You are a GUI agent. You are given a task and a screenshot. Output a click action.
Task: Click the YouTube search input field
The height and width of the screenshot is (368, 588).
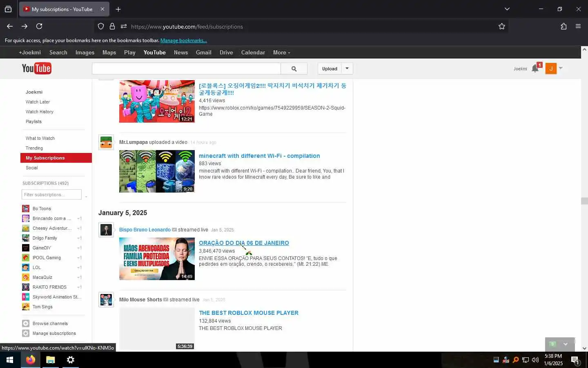tap(186, 69)
